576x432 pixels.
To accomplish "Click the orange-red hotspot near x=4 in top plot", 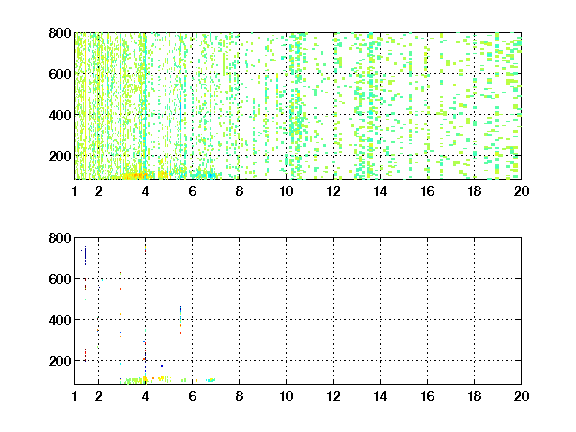I will [136, 176].
